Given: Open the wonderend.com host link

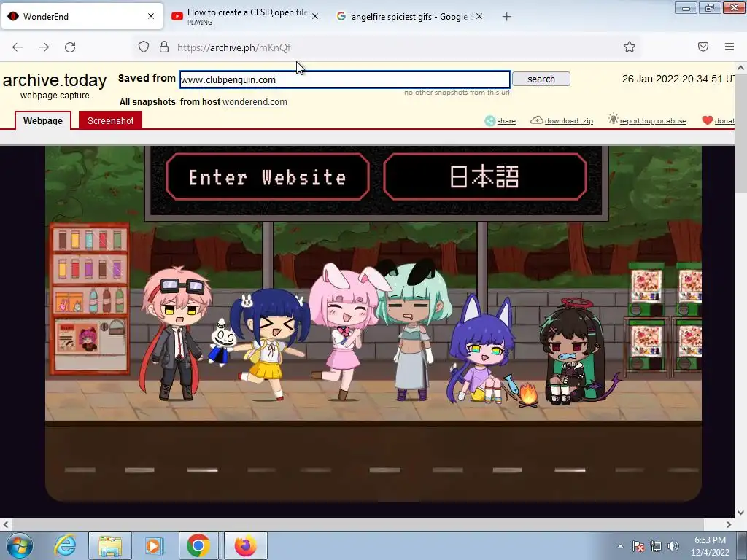Looking at the screenshot, I should [x=255, y=102].
